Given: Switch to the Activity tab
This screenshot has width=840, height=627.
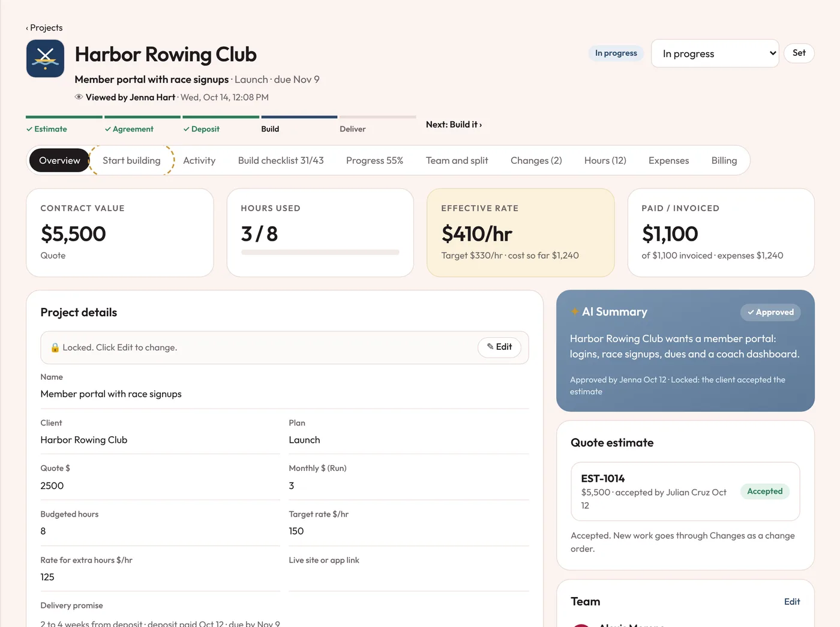Looking at the screenshot, I should click(199, 160).
